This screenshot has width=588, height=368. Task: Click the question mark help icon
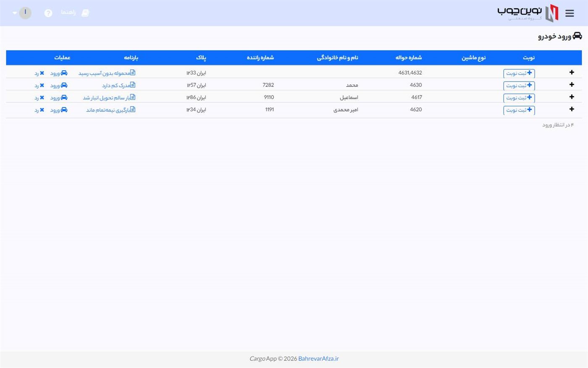coord(48,13)
